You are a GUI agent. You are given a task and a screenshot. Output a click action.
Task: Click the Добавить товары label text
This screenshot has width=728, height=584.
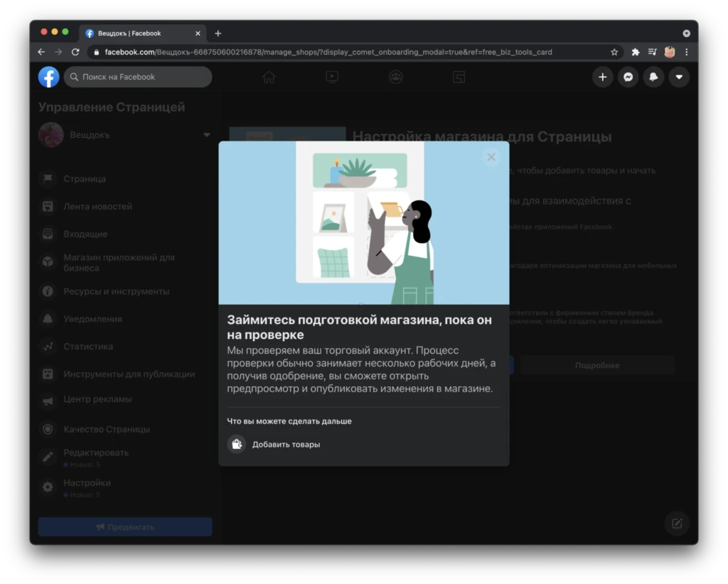click(x=286, y=444)
